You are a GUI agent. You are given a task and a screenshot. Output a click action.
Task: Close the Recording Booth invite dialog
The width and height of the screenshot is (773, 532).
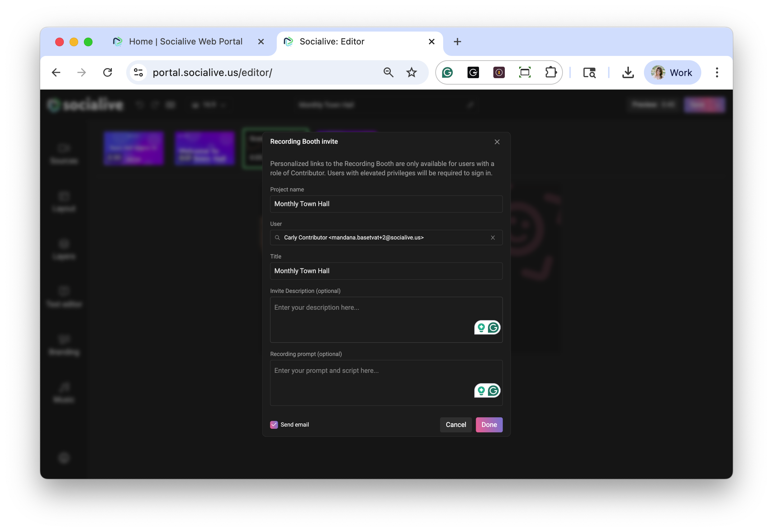(x=497, y=142)
